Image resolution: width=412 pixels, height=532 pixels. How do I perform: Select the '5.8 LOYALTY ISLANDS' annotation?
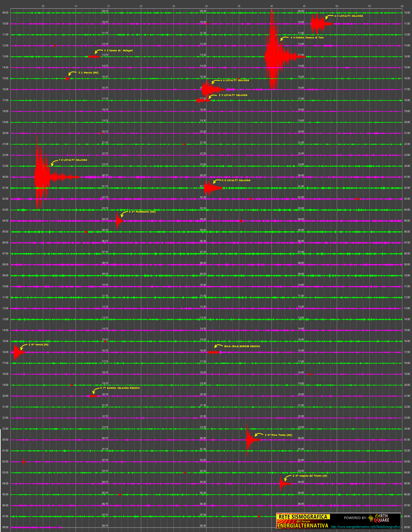[x=236, y=181]
